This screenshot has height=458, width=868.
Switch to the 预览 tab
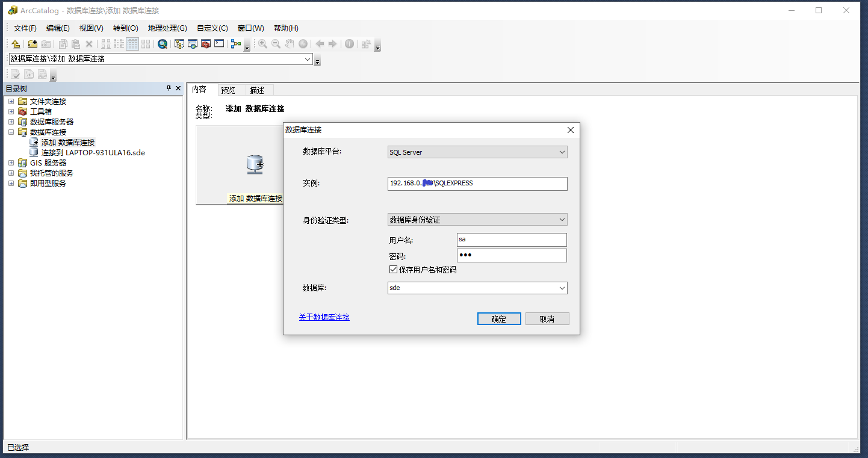[228, 90]
